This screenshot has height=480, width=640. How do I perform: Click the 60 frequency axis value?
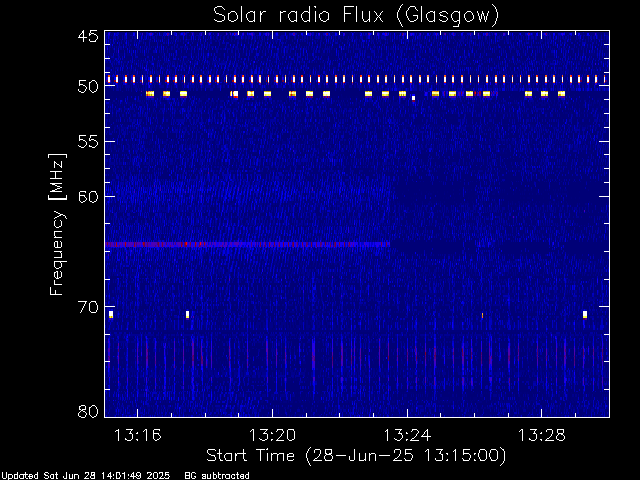(x=88, y=196)
